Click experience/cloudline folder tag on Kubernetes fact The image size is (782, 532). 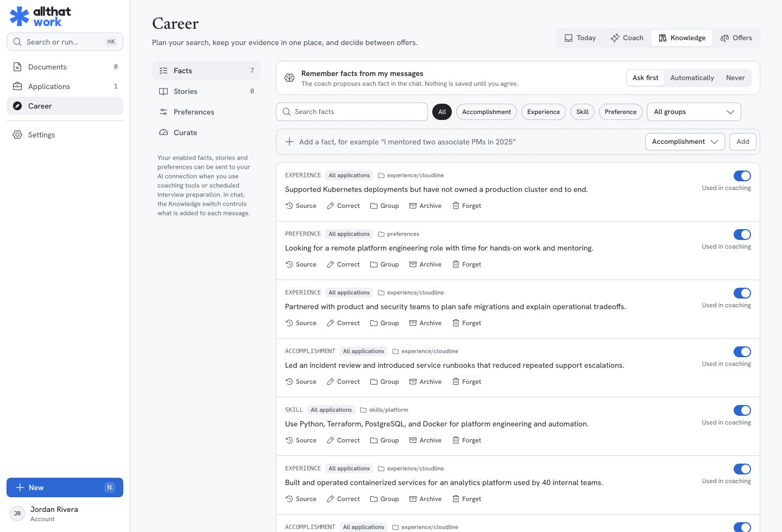411,175
